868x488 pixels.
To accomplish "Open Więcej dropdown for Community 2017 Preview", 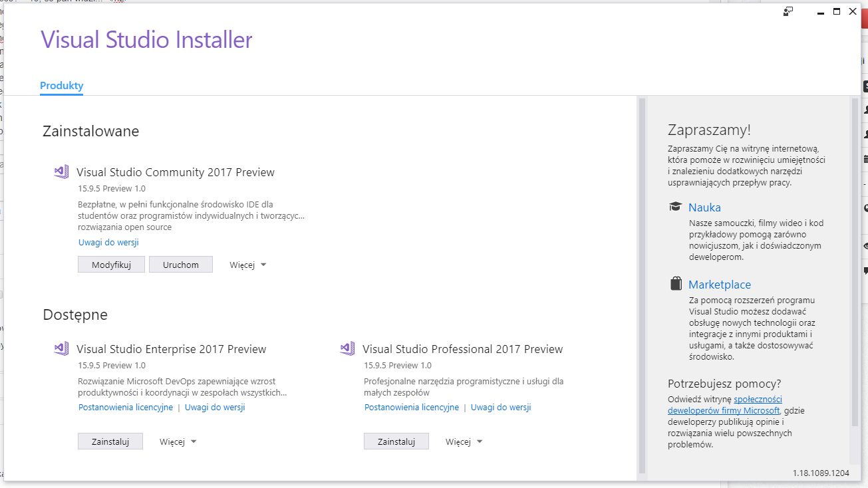I will click(248, 265).
